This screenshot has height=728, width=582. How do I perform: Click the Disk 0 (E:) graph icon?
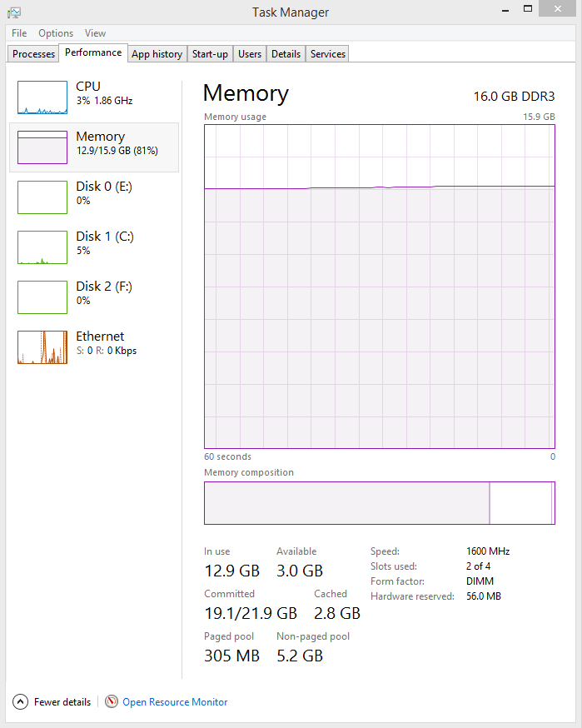coord(42,197)
